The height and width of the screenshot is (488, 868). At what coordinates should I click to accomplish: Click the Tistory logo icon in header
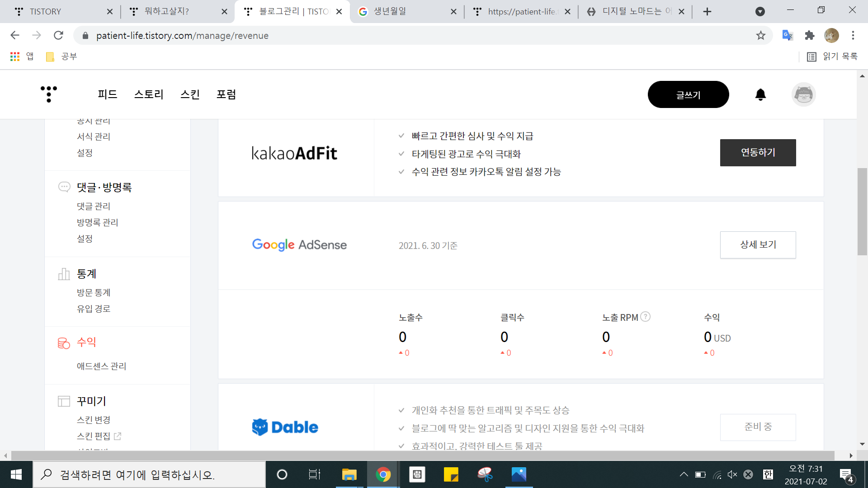tap(49, 94)
